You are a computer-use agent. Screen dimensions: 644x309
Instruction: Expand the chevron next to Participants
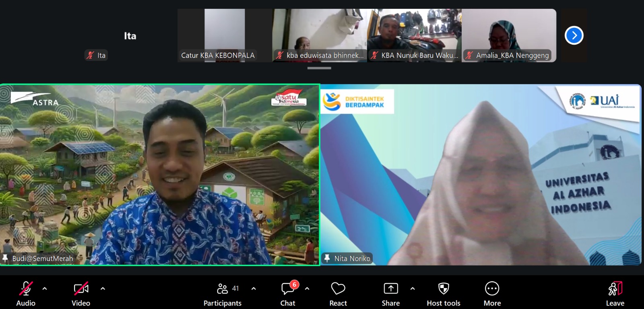254,288
